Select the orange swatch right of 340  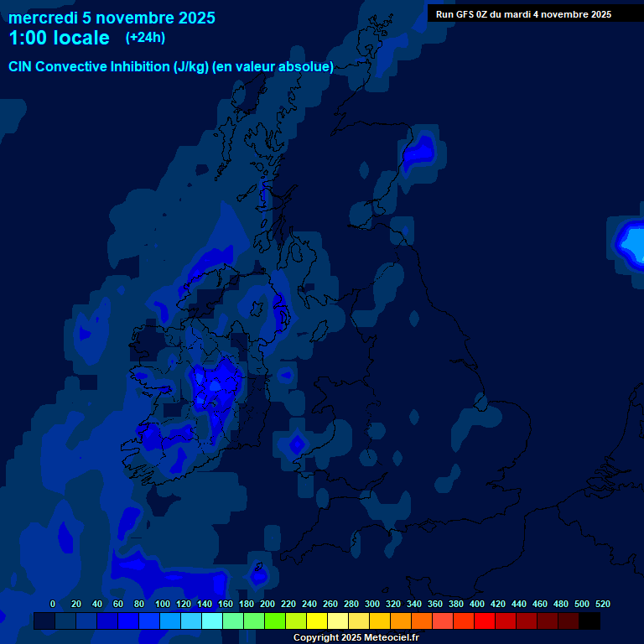pyautogui.click(x=421, y=621)
